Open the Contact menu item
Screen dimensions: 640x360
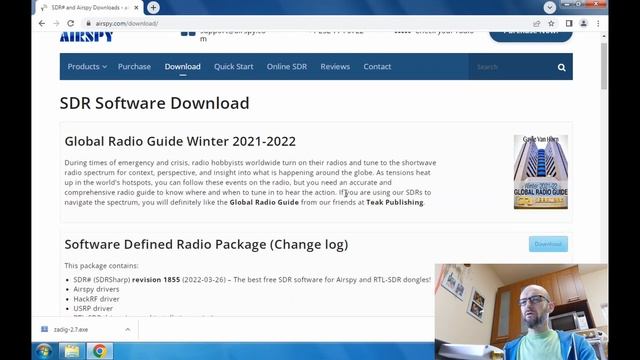click(x=377, y=67)
